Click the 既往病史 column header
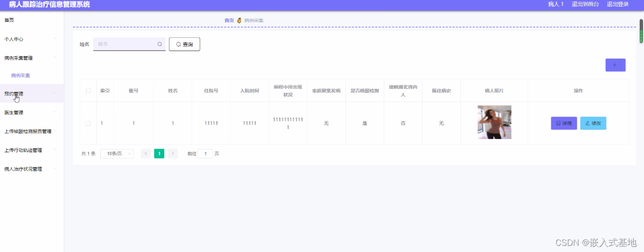Viewport: 644px width, 252px height. point(441,91)
